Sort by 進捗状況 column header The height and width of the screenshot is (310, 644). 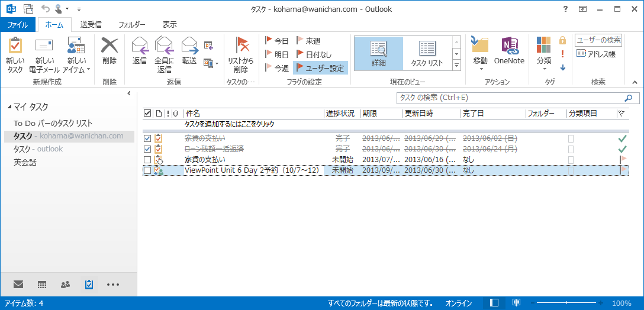(x=342, y=114)
